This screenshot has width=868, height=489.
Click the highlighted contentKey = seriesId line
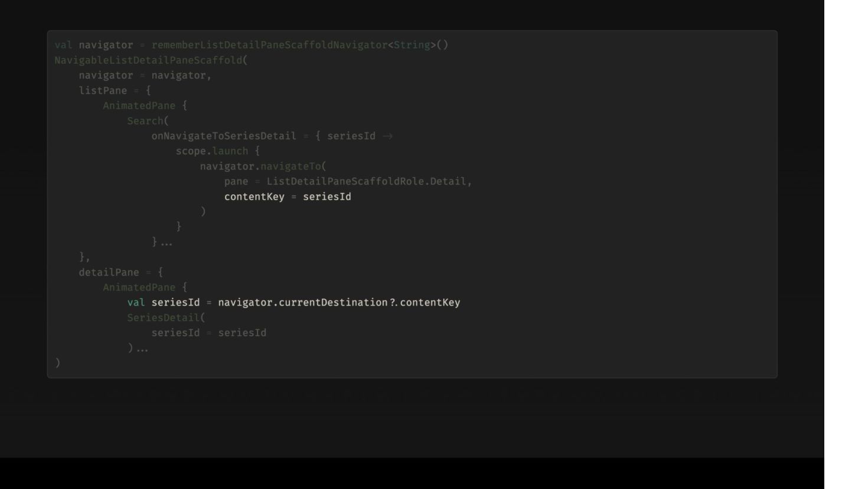pos(288,197)
